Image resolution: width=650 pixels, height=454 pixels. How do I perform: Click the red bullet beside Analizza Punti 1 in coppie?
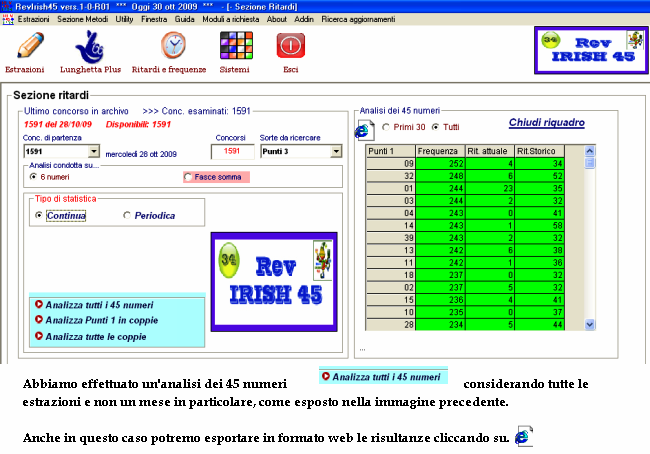(x=39, y=320)
